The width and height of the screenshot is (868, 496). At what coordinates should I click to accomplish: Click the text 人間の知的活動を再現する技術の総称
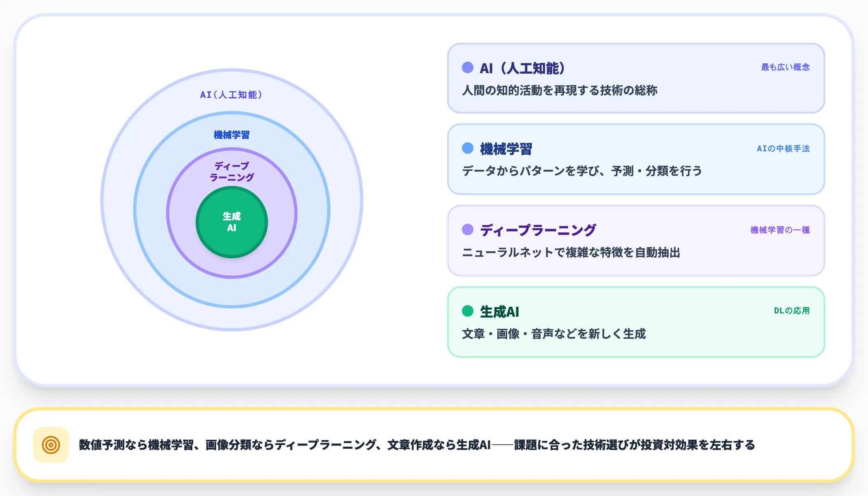pos(560,90)
